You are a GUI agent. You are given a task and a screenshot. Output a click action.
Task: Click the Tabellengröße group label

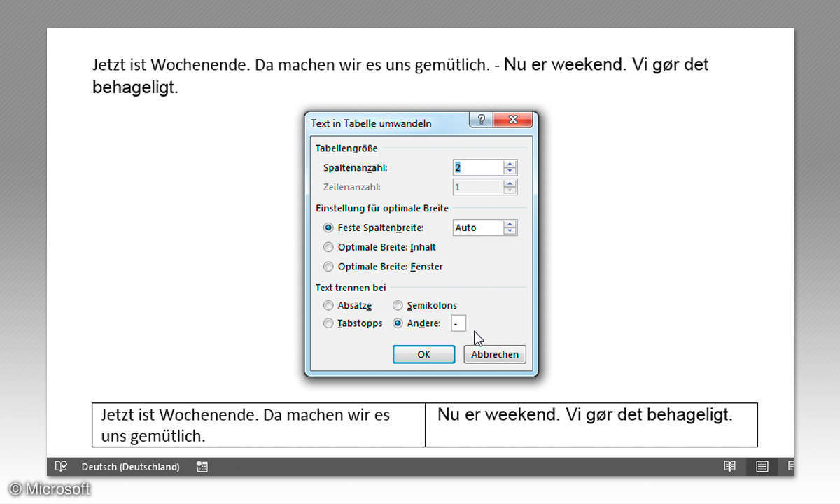pos(346,148)
